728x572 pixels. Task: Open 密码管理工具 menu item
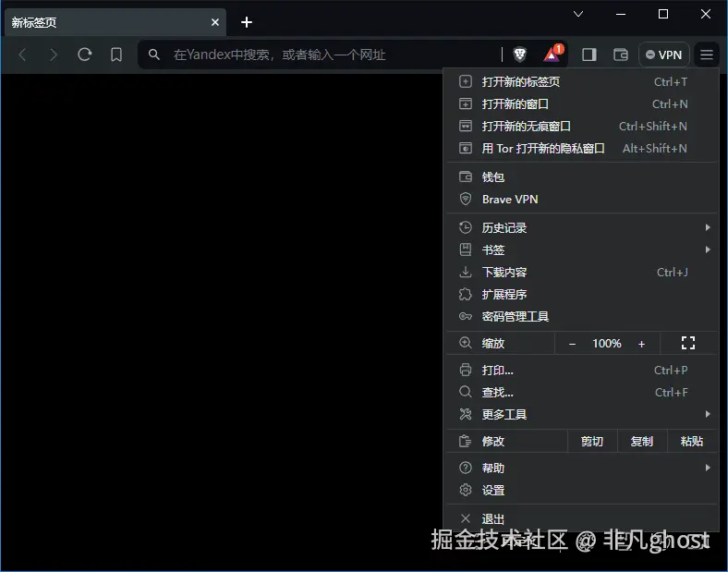click(x=582, y=317)
